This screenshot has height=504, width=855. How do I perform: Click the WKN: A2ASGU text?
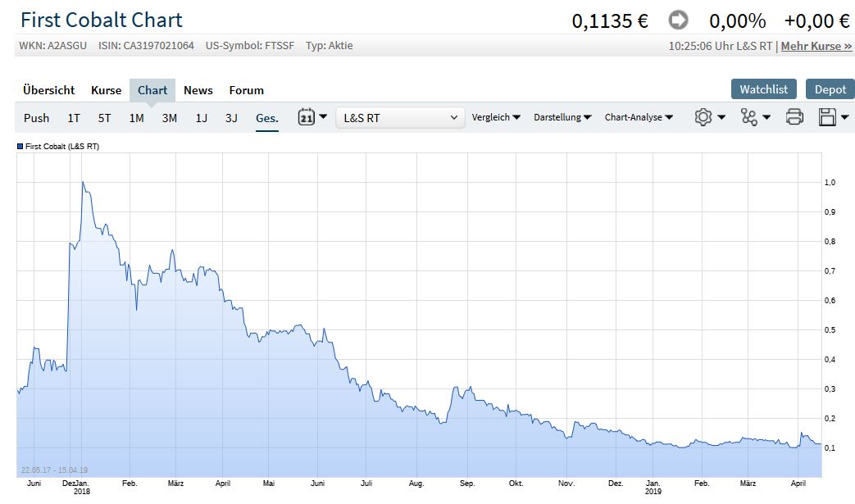[x=53, y=46]
